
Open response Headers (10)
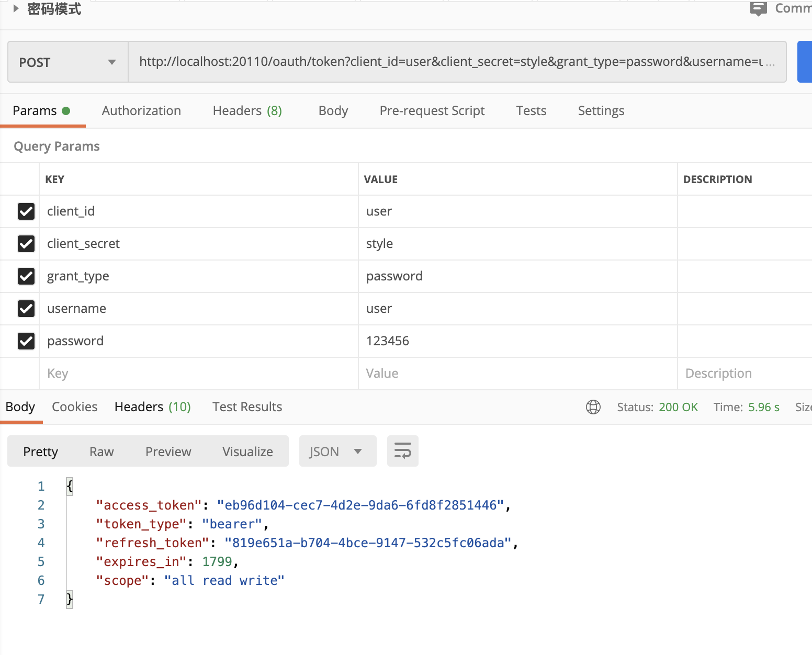(x=152, y=406)
